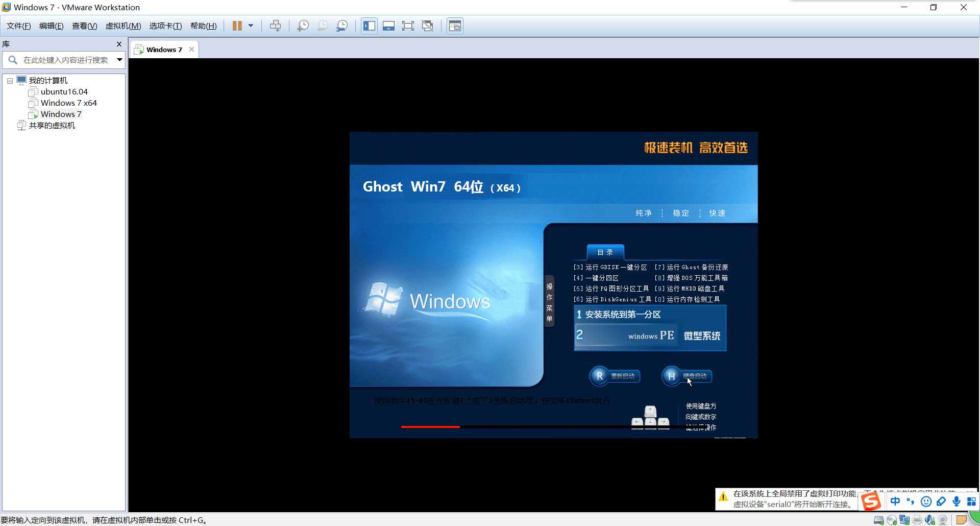
Task: Open the 查看(V) menu
Action: (x=84, y=26)
